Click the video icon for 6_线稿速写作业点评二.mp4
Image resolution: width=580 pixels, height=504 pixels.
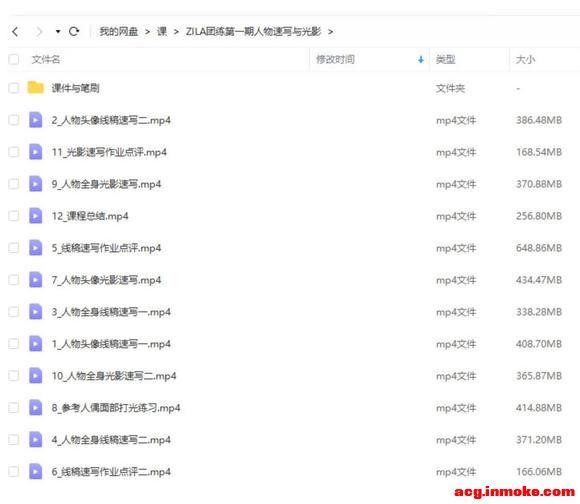point(36,471)
